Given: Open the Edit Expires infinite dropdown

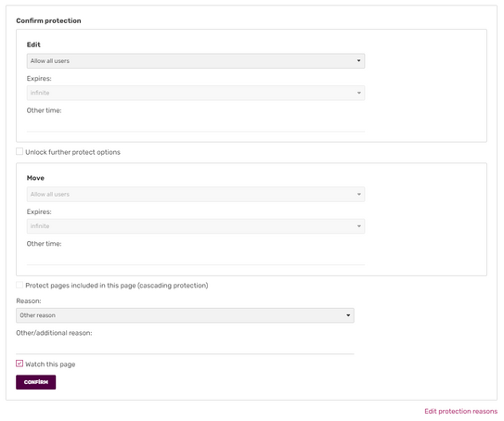Looking at the screenshot, I should click(196, 93).
